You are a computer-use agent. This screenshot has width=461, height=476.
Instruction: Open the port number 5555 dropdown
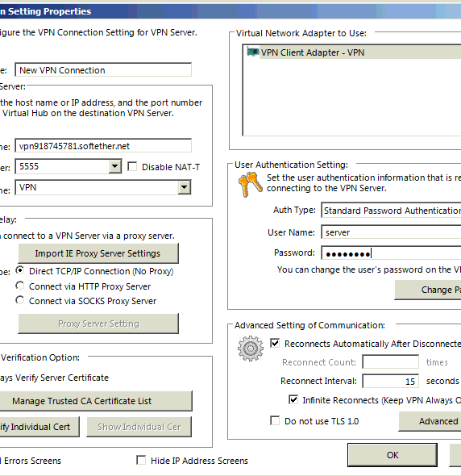tap(115, 166)
